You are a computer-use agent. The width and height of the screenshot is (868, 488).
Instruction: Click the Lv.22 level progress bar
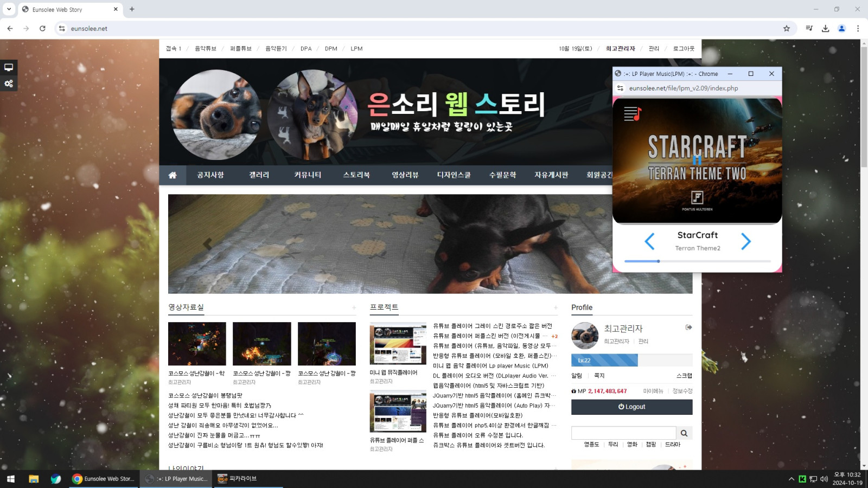click(x=631, y=360)
